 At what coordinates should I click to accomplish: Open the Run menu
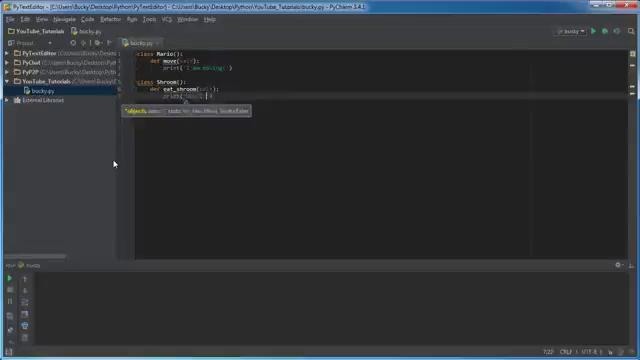pos(132,19)
